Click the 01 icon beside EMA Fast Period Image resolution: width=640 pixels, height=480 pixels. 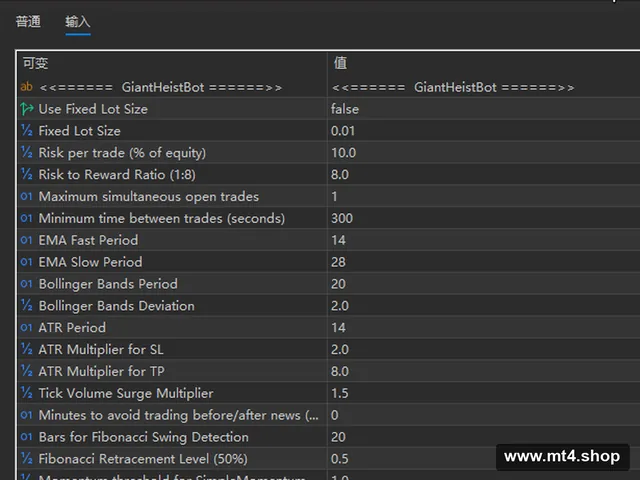pos(27,240)
